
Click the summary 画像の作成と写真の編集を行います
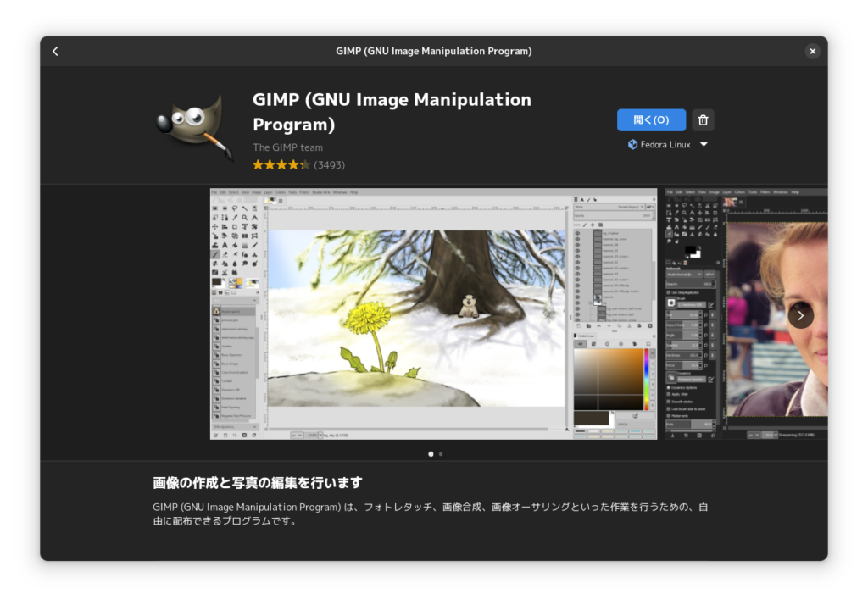click(258, 483)
